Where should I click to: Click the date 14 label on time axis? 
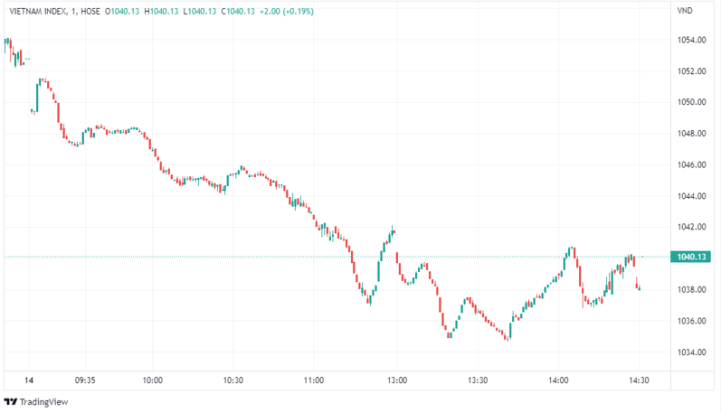pyautogui.click(x=28, y=380)
